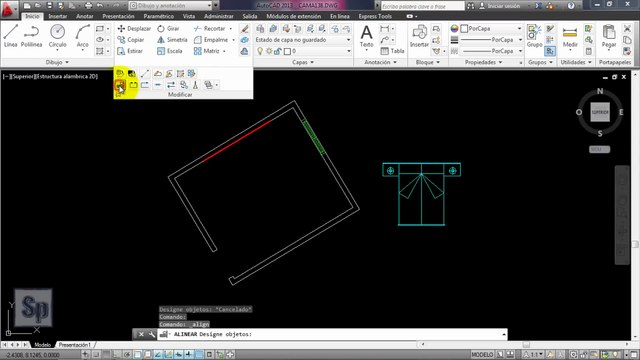Click the print icon in quick access toolbar
The image size is (640, 360).
(88, 6)
